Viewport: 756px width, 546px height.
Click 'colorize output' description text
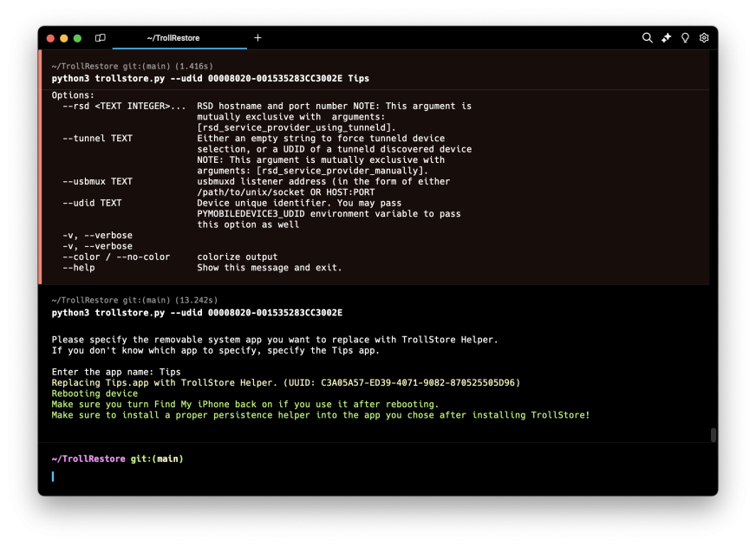pos(238,257)
